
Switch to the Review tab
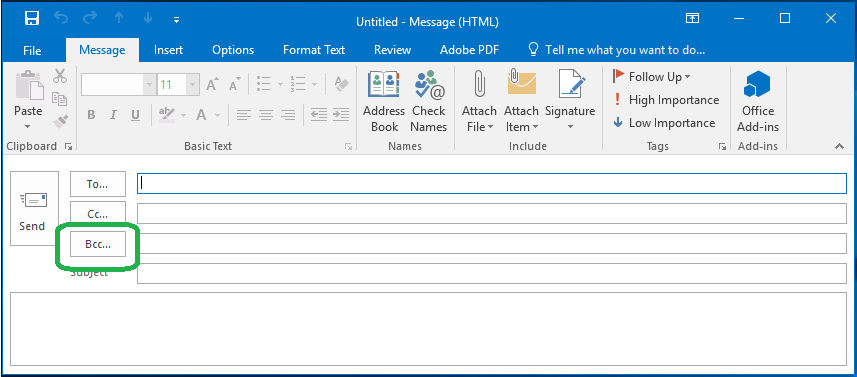tap(392, 50)
